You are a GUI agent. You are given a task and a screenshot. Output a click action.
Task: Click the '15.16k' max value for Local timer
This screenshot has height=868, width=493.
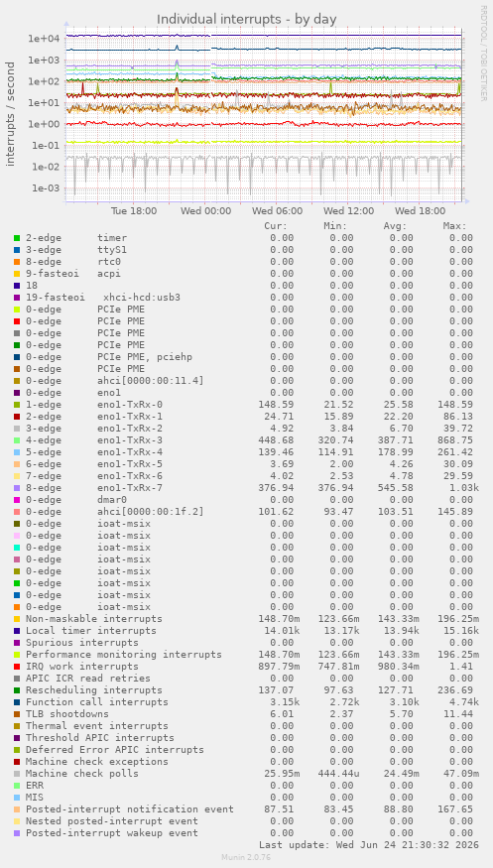point(457,631)
